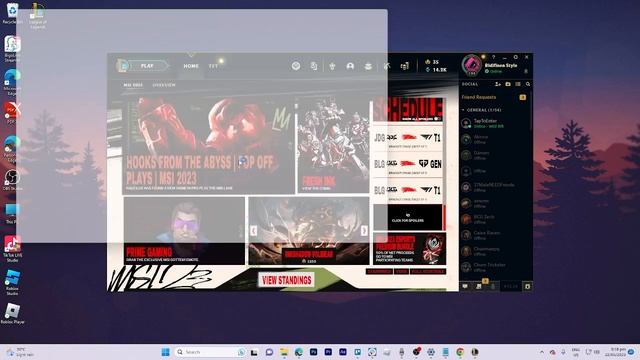
Task: Open the bug report icon at social bottom
Action: (x=527, y=287)
